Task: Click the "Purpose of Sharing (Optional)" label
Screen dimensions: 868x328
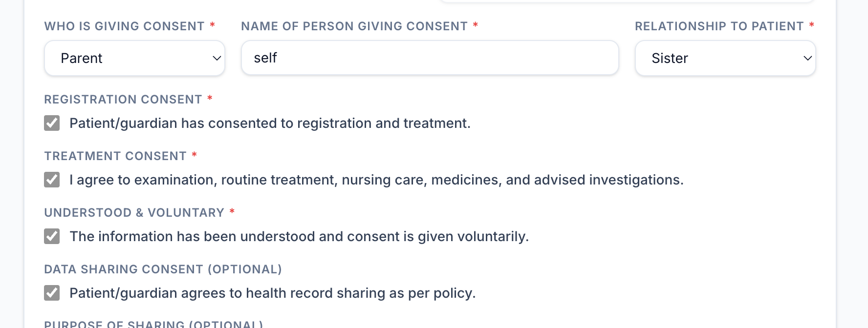Action: [153, 324]
